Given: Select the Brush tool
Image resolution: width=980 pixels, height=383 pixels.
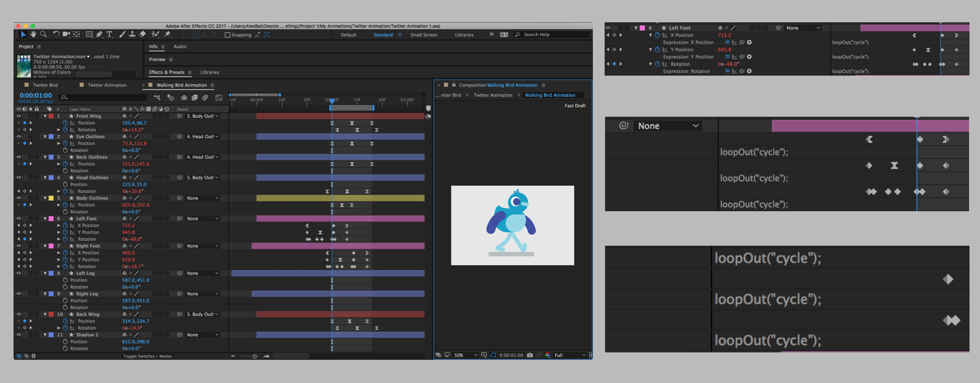Looking at the screenshot, I should click(122, 35).
